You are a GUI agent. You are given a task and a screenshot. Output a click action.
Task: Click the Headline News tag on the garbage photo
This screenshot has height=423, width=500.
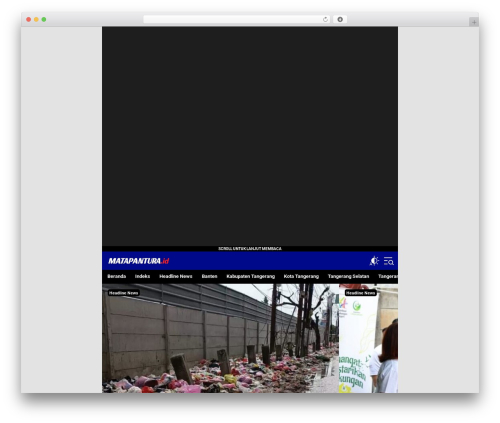(123, 293)
